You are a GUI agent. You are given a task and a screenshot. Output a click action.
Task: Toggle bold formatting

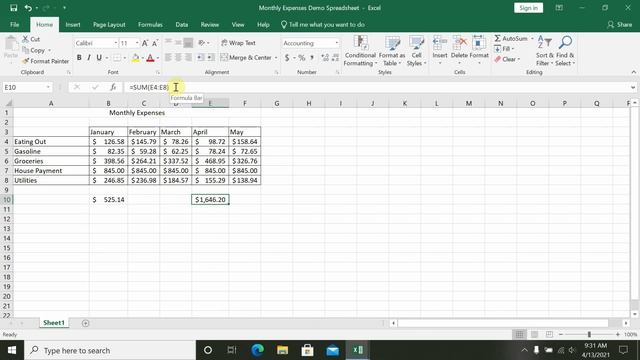(x=79, y=58)
